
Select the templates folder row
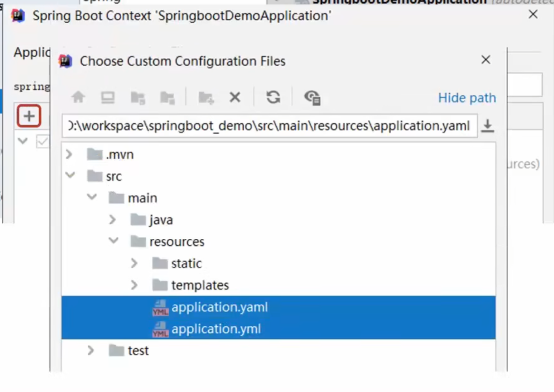click(278, 285)
